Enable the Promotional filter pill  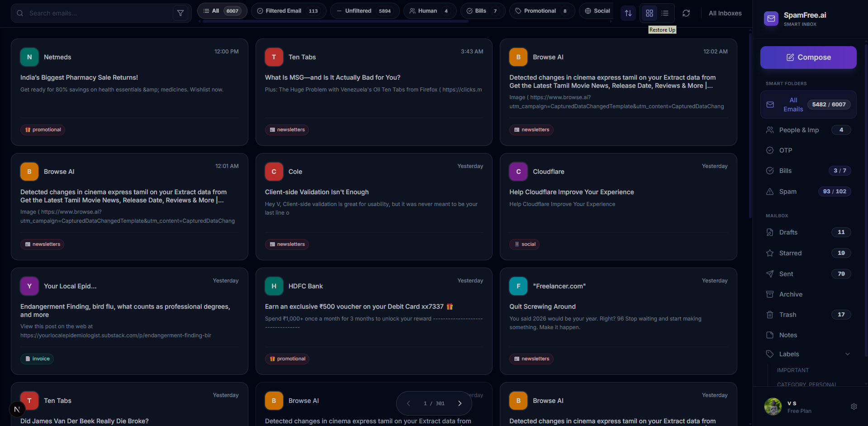pyautogui.click(x=541, y=10)
